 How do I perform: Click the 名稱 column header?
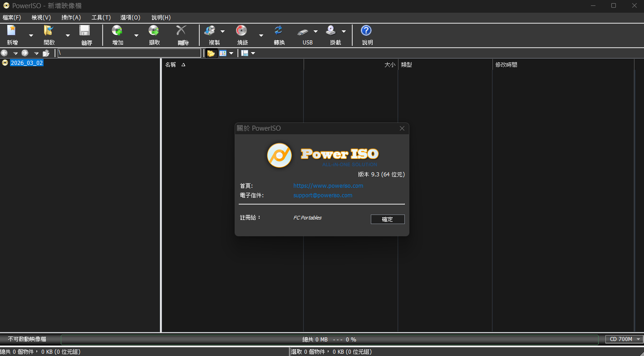tap(232, 65)
